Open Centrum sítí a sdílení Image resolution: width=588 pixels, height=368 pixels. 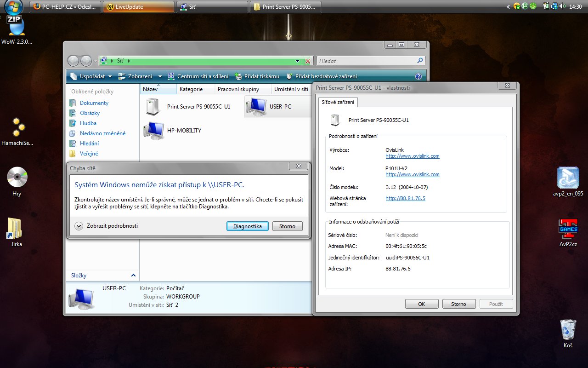198,76
